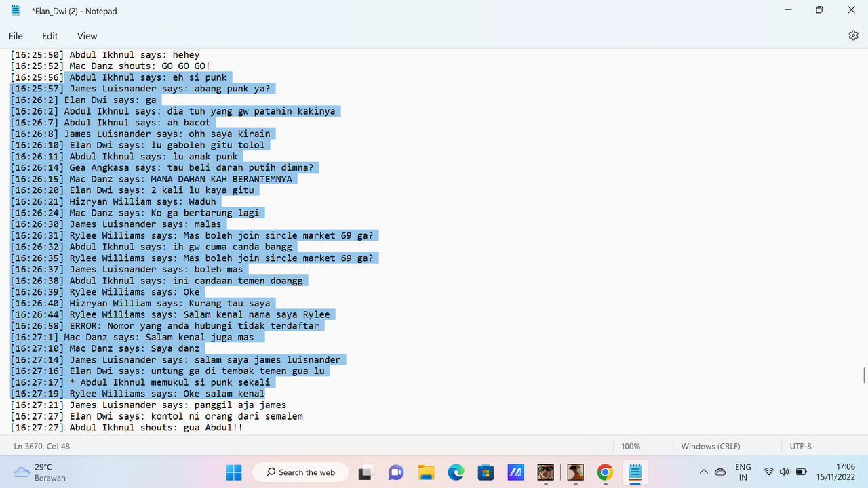Open the blue slash-A app in taskbar
This screenshot has width=868, height=488.
click(515, 472)
